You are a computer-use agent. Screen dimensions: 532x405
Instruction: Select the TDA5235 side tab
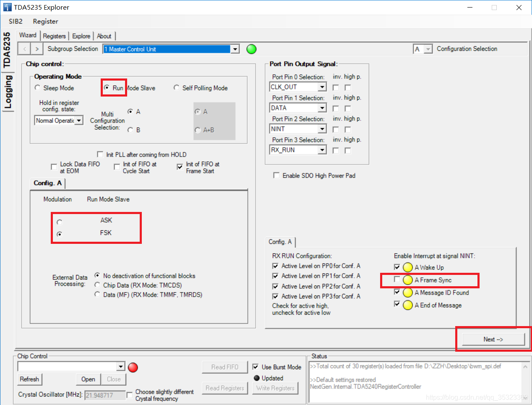(7, 50)
